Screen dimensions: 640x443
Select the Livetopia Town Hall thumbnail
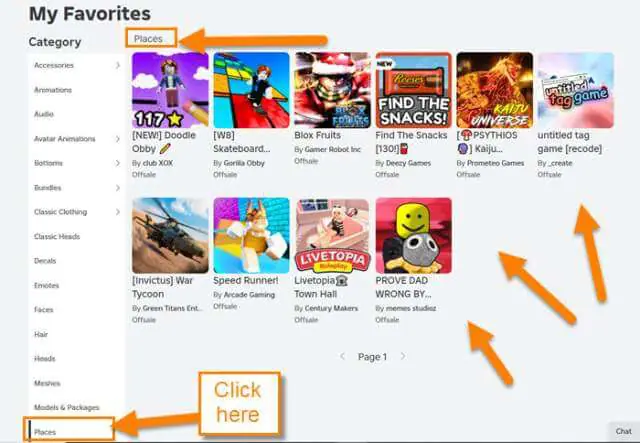click(x=333, y=236)
